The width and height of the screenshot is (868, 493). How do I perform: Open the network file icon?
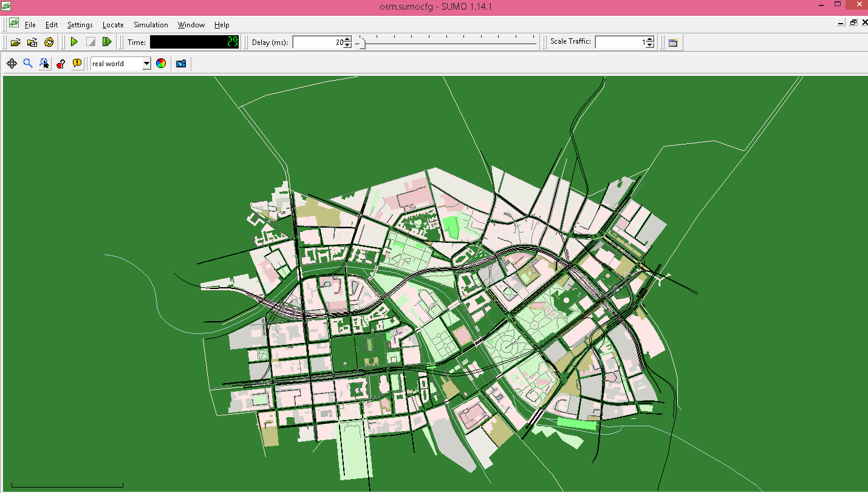click(x=32, y=42)
